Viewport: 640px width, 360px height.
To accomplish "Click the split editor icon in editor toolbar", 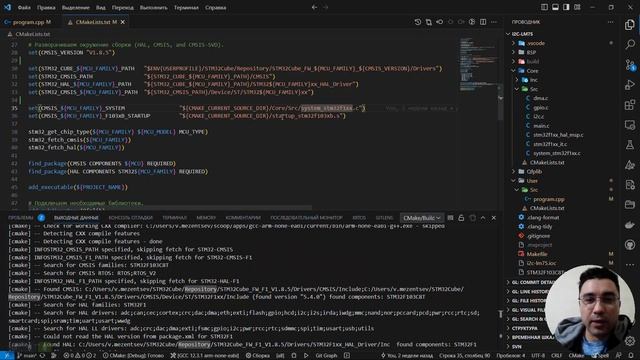I will pyautogui.click(x=483, y=22).
